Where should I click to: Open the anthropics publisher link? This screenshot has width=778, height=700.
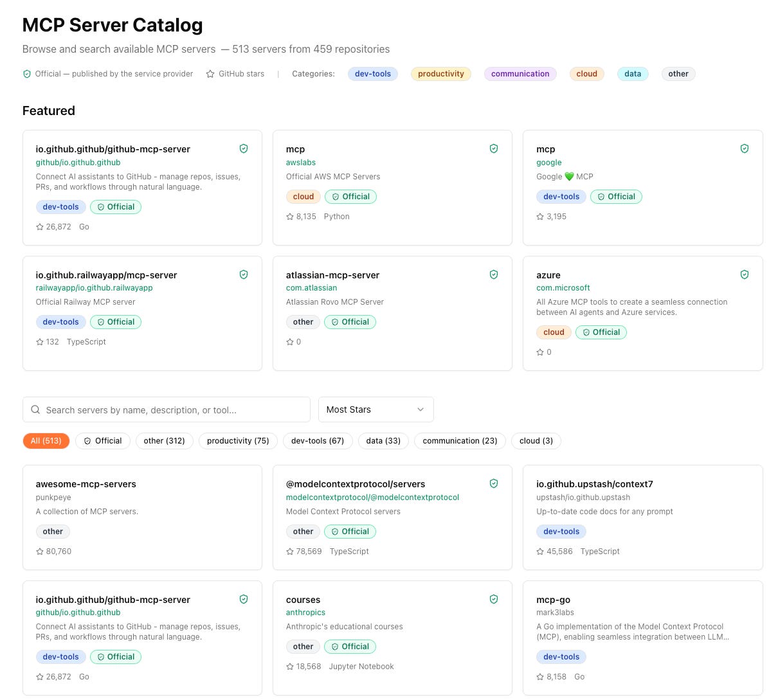[306, 613]
